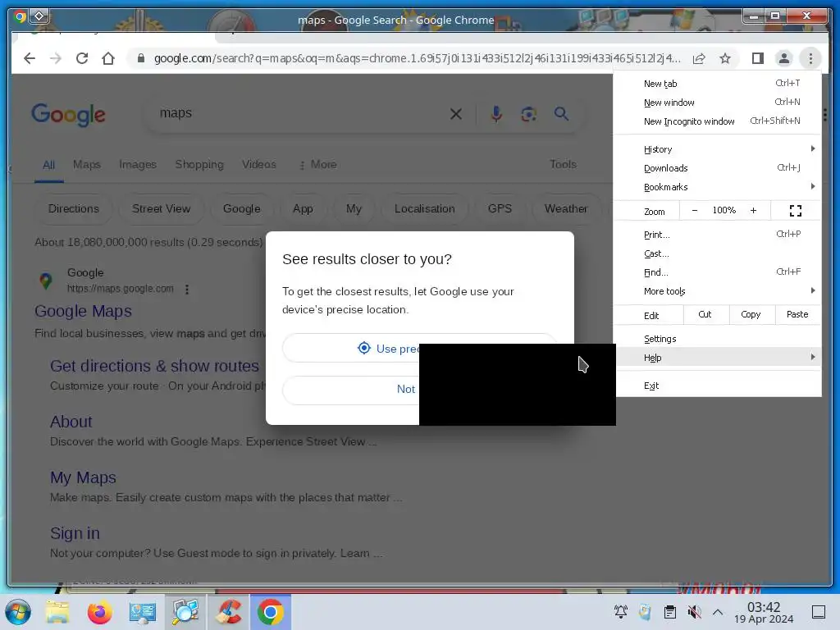Toggle the Chrome three-dot menu button

(x=810, y=58)
